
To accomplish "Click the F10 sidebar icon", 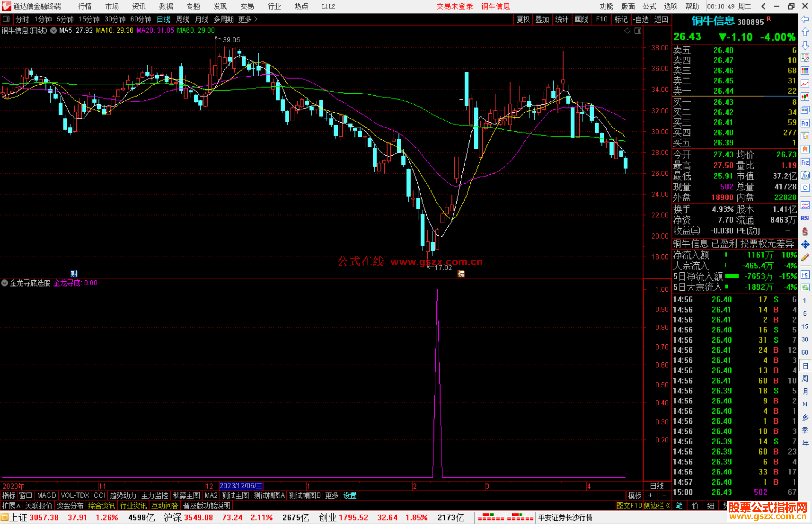I will [x=805, y=123].
